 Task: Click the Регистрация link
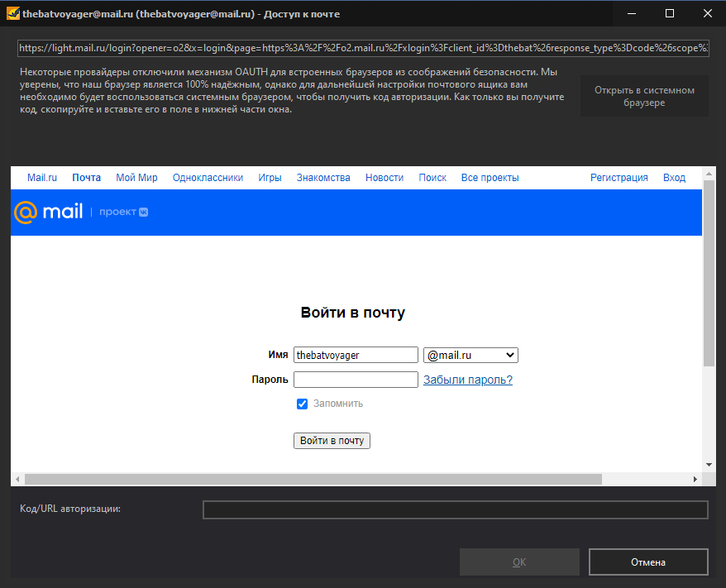click(619, 178)
